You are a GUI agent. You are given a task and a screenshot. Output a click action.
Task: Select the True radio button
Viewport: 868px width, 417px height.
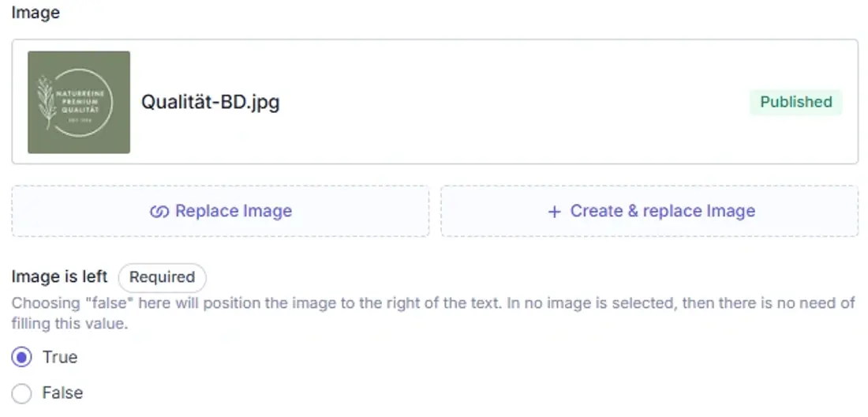[21, 357]
